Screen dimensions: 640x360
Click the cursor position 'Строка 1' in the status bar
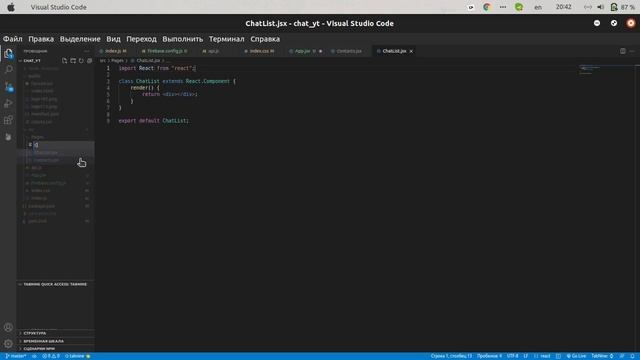(x=451, y=356)
